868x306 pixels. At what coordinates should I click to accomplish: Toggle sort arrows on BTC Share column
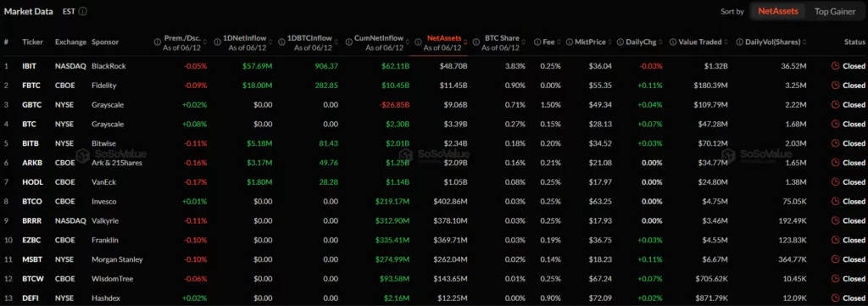click(524, 42)
